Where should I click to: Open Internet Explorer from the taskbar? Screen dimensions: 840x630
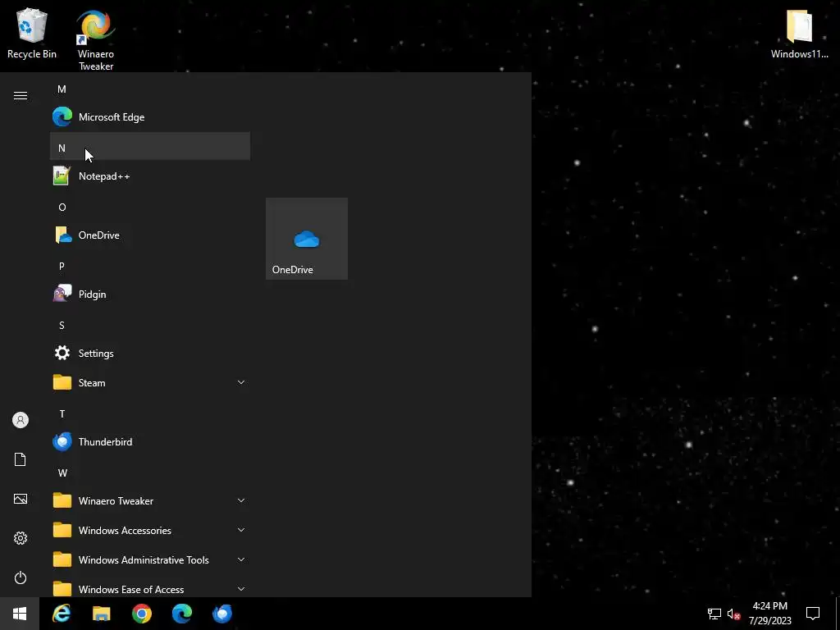tap(61, 614)
